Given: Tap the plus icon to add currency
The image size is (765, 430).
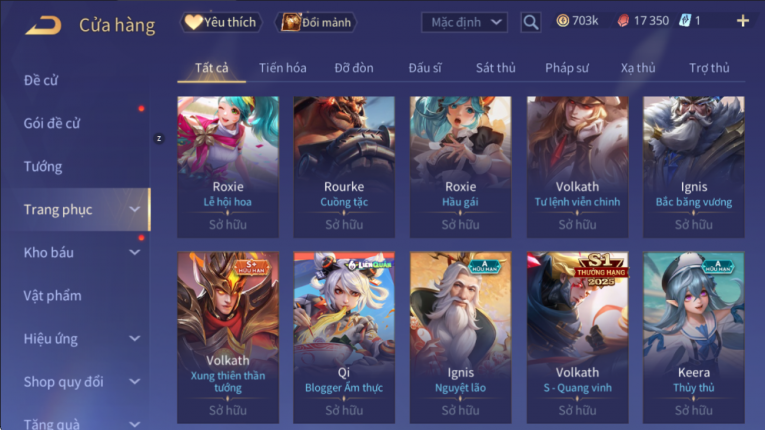Looking at the screenshot, I should click(743, 20).
